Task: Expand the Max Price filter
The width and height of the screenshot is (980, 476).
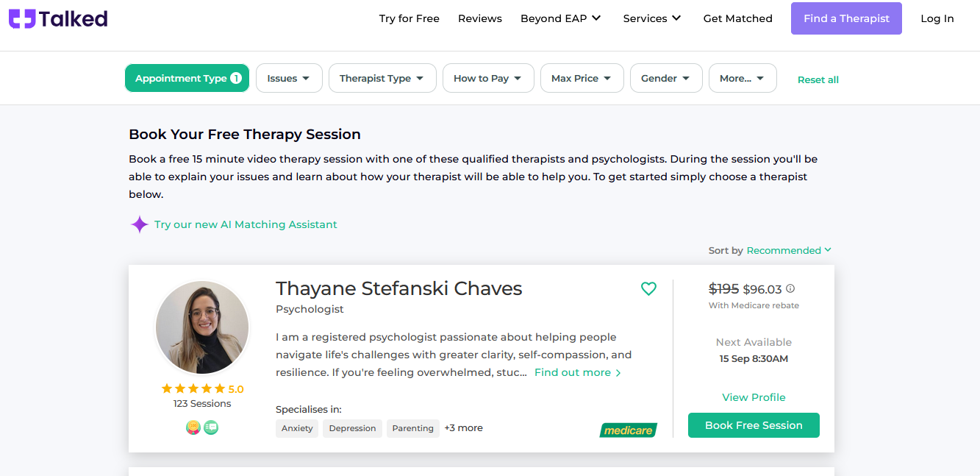Action: click(x=582, y=78)
